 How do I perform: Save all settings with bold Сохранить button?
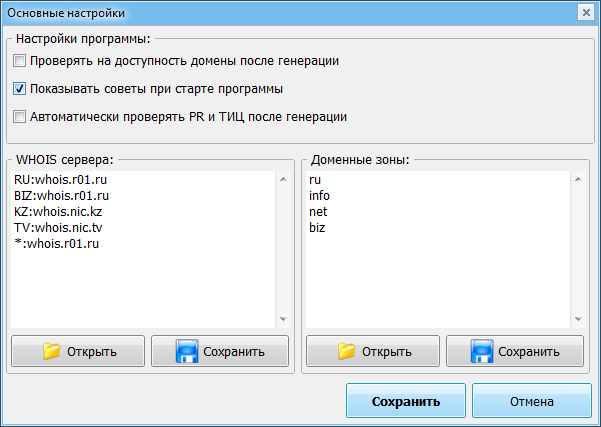pos(406,401)
